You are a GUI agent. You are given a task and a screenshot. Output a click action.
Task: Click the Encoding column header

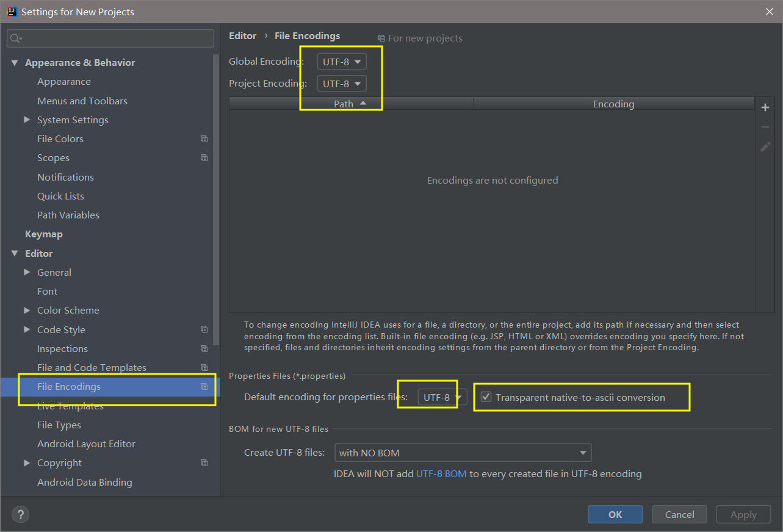click(x=614, y=104)
